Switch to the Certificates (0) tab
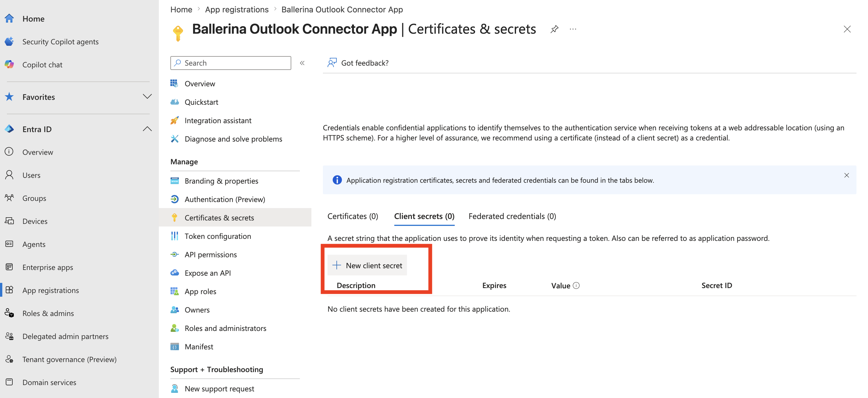Image resolution: width=868 pixels, height=398 pixels. tap(353, 216)
